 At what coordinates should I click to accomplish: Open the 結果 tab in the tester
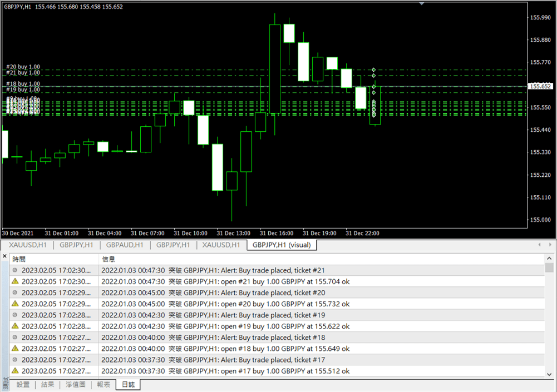[x=48, y=384]
